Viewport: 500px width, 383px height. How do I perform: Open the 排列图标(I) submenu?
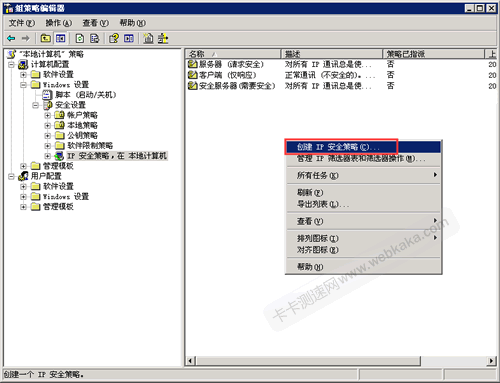pyautogui.click(x=364, y=238)
